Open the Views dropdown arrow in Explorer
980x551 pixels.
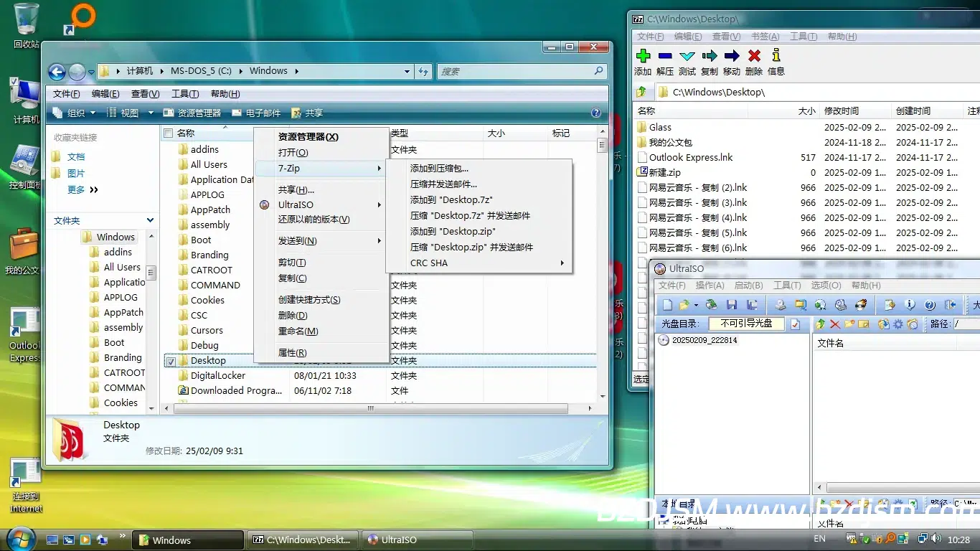point(151,113)
